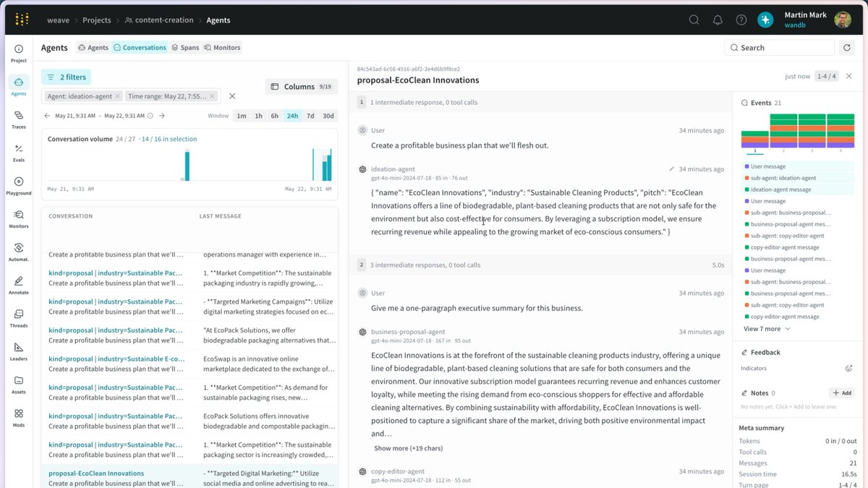
Task: Add a note with the Add button
Action: [x=842, y=393]
